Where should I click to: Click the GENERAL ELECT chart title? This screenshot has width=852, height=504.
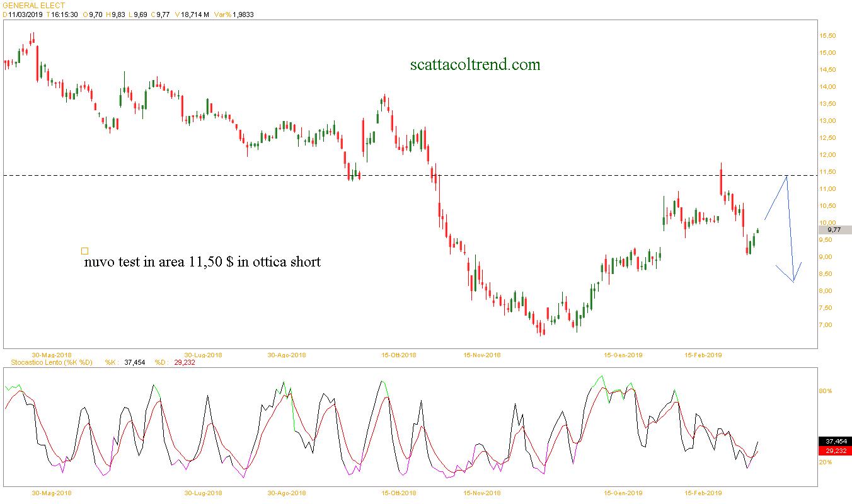[x=34, y=6]
